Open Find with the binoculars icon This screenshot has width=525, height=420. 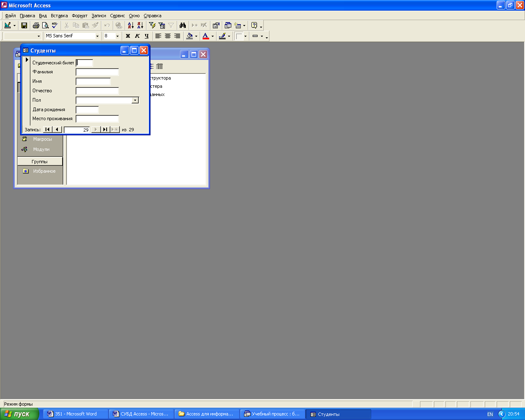pos(183,25)
